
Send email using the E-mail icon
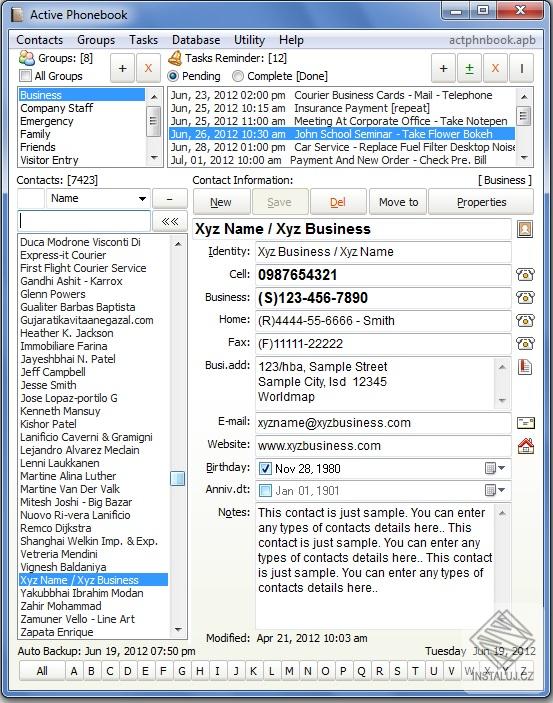click(526, 423)
